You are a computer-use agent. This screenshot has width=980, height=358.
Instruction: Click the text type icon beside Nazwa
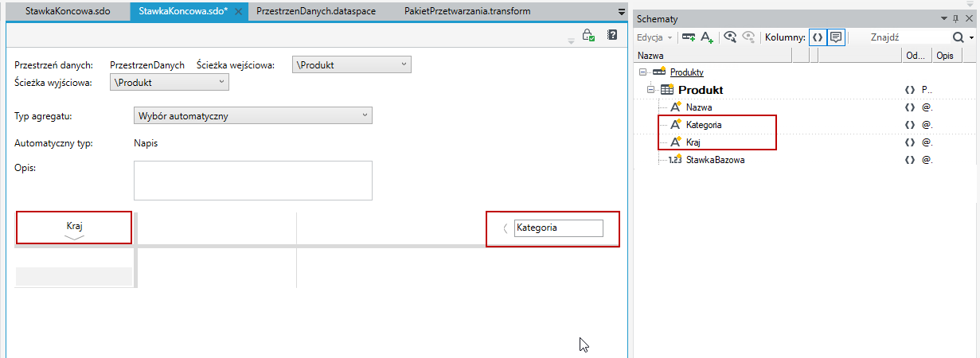pyautogui.click(x=676, y=107)
